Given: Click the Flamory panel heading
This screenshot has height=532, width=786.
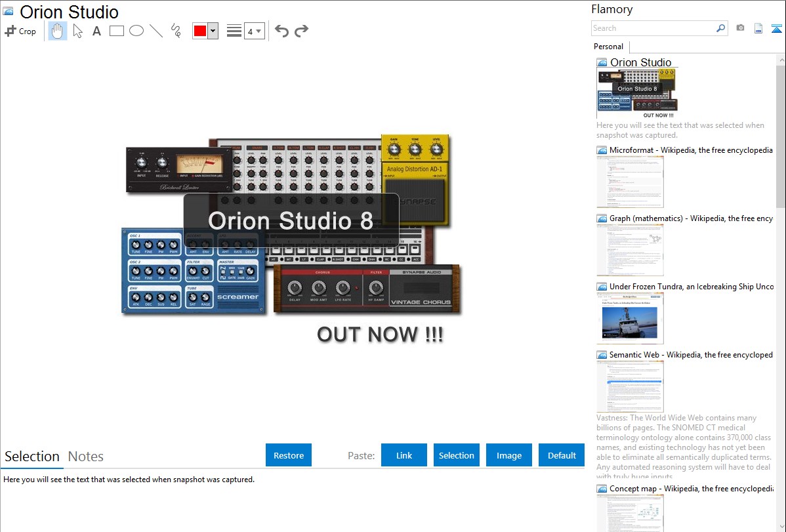Looking at the screenshot, I should coord(611,9).
